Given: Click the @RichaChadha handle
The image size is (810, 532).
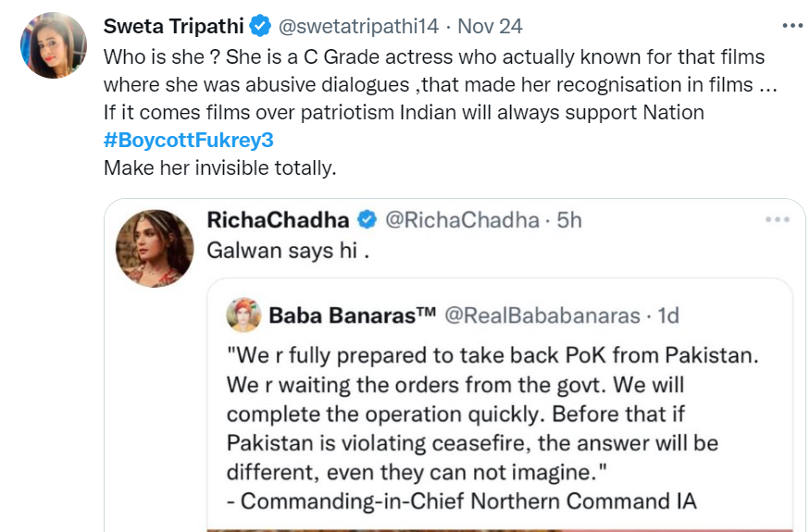Looking at the screenshot, I should tap(461, 220).
